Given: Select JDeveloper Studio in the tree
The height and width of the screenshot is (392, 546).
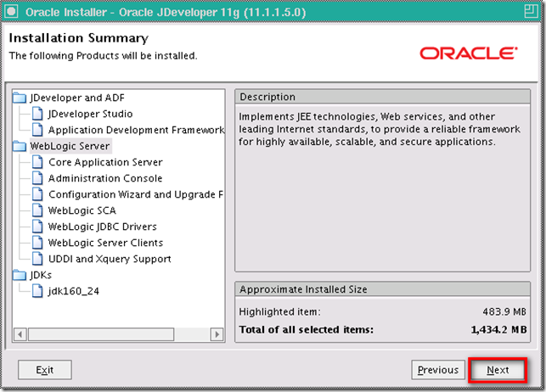Looking at the screenshot, I should tap(91, 114).
